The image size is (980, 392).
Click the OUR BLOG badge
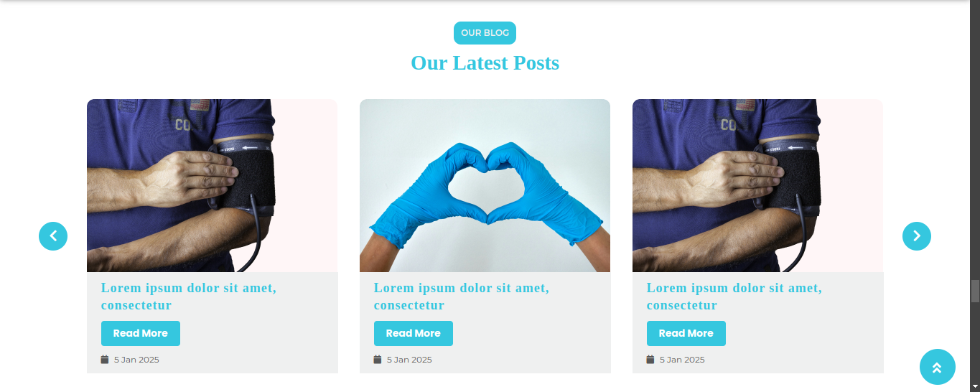485,33
